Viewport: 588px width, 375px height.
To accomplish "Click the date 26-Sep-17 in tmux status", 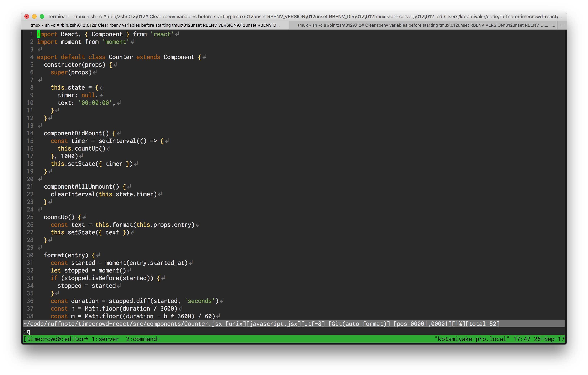I will pyautogui.click(x=549, y=339).
